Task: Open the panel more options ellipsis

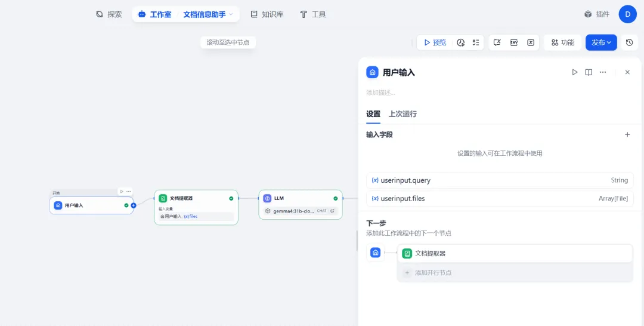Action: 602,72
